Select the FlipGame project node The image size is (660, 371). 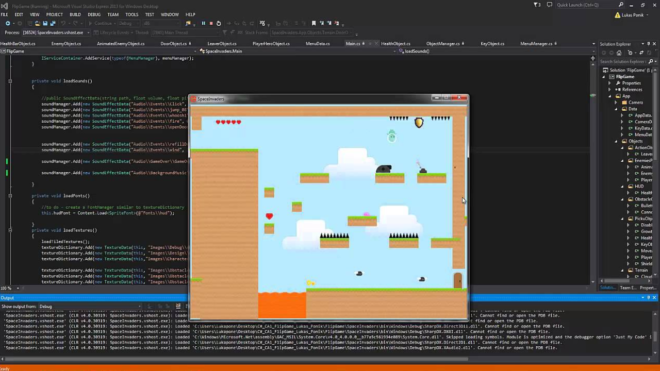point(625,77)
